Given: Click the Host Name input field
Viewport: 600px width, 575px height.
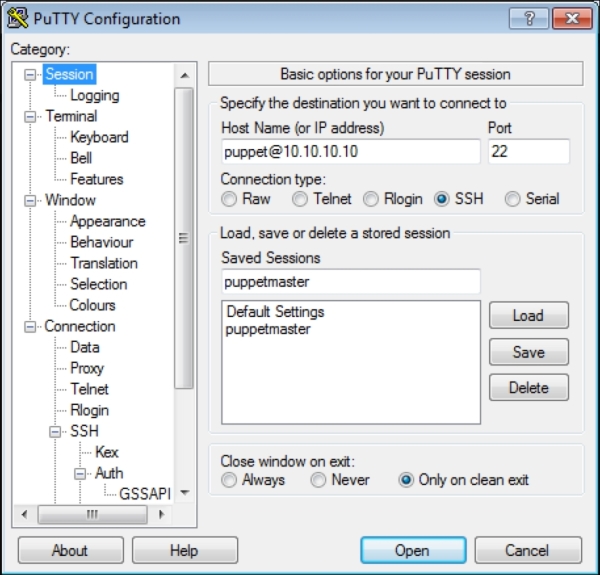Looking at the screenshot, I should point(350,151).
